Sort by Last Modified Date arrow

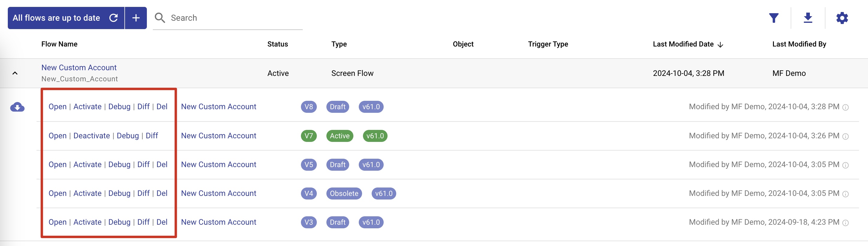[720, 44]
